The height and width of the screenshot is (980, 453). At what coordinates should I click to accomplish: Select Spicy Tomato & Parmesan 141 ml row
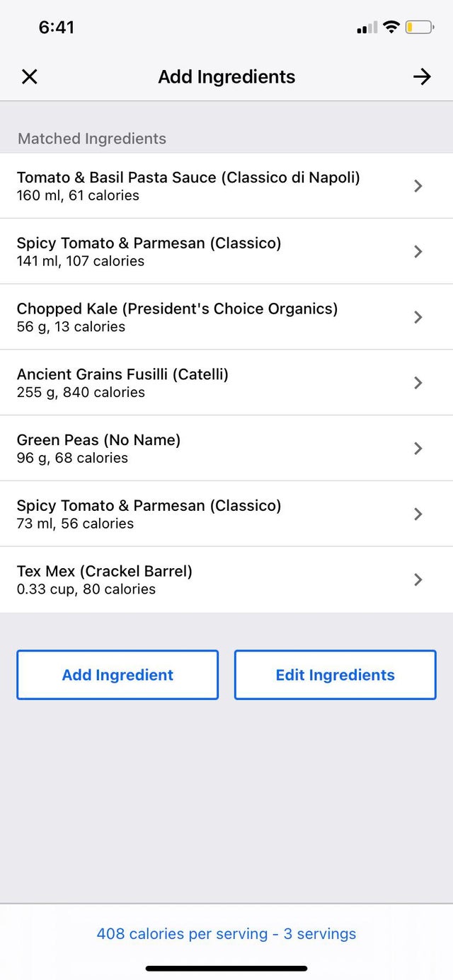(x=149, y=251)
